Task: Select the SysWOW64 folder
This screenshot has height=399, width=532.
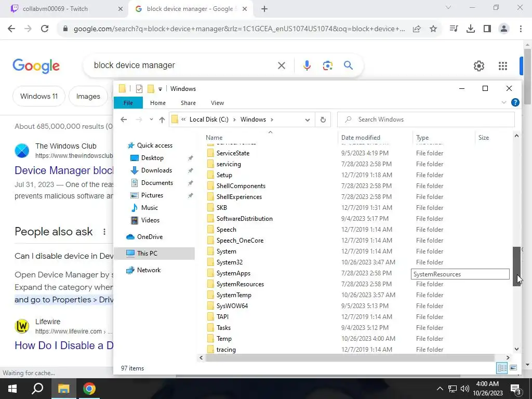Action: (232, 305)
